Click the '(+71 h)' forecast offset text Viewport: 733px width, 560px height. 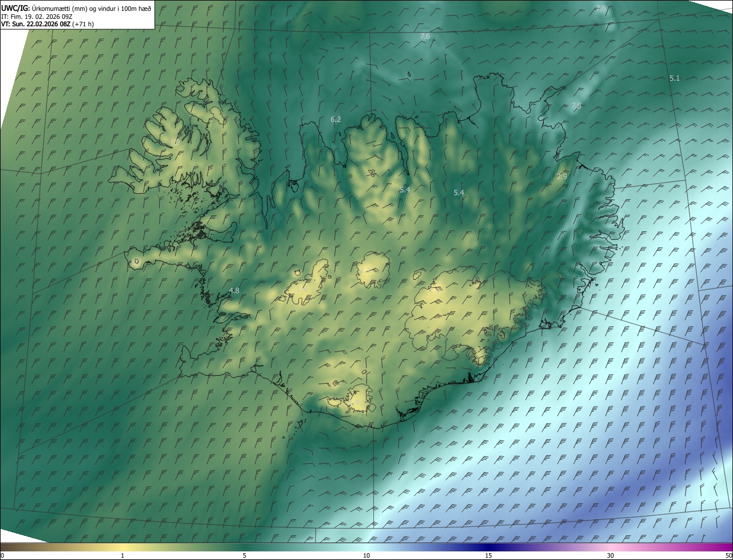83,24
